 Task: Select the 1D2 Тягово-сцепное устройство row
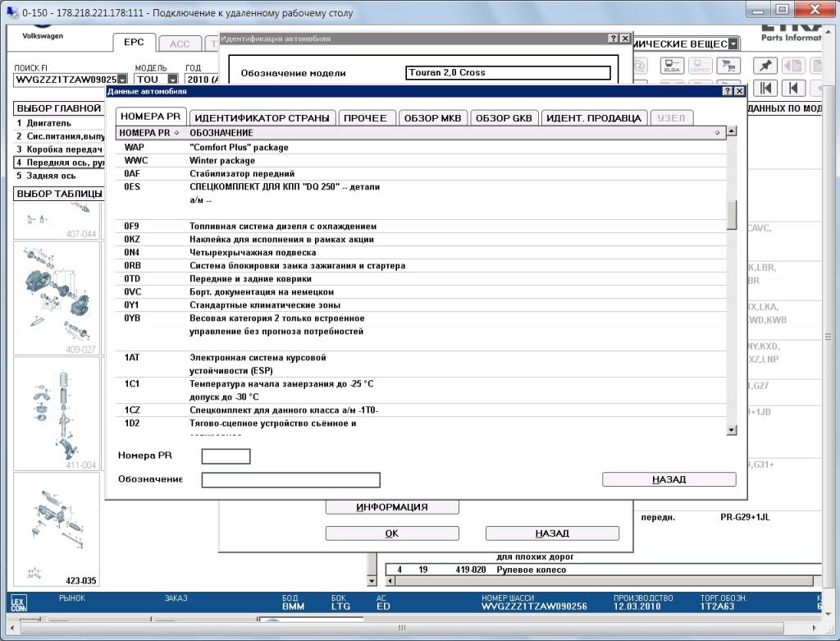coord(421,426)
